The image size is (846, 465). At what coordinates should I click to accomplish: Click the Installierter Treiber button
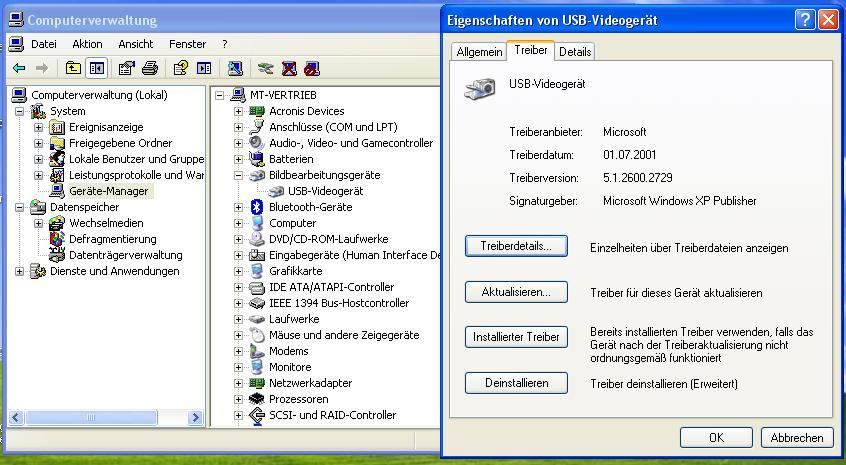coord(516,337)
